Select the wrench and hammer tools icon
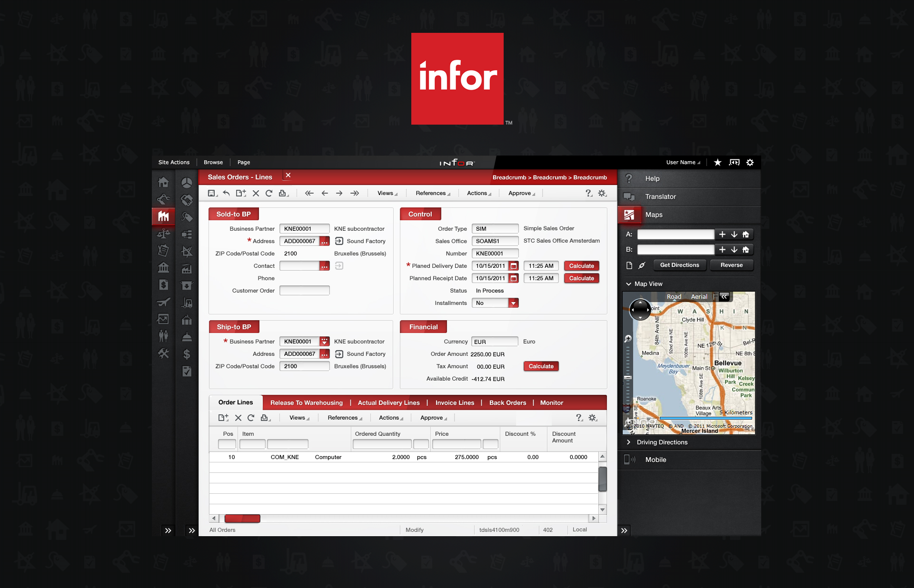914x588 pixels. click(163, 353)
